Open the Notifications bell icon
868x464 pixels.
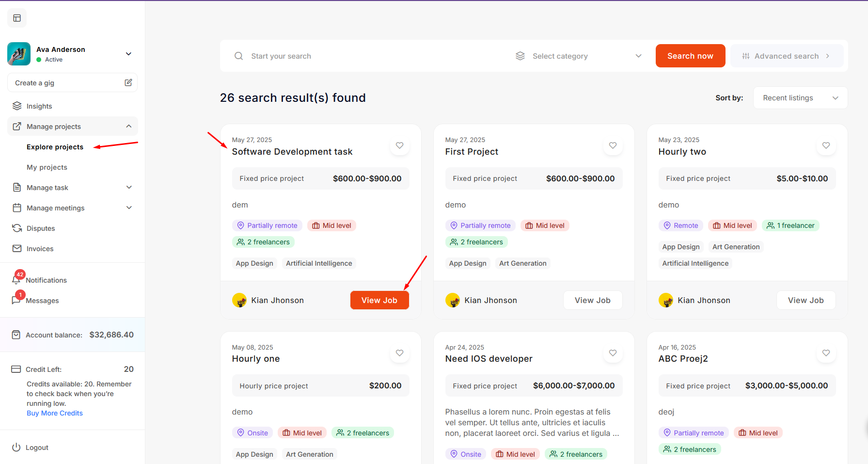tap(16, 279)
